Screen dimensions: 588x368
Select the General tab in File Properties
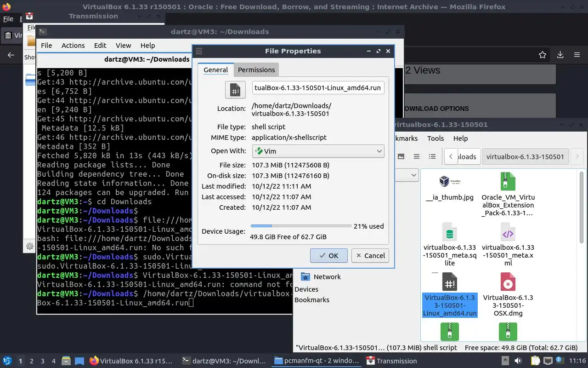pyautogui.click(x=216, y=69)
